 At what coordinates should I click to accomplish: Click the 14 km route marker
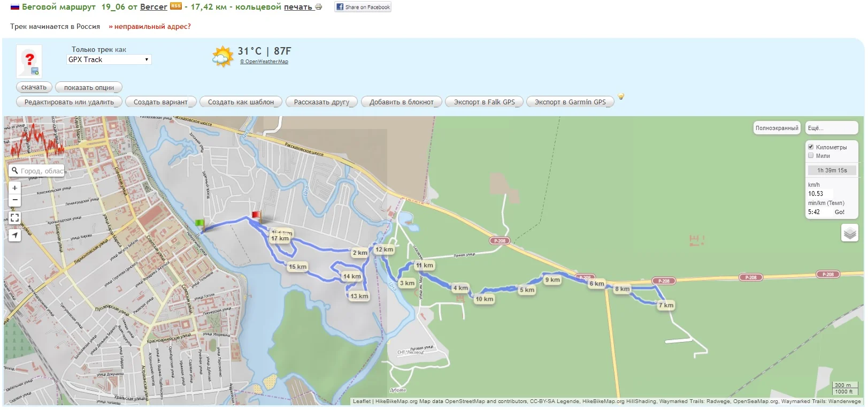(352, 276)
